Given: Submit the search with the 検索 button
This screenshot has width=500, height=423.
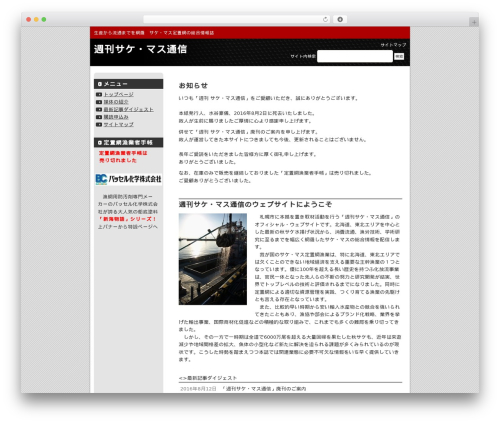Looking at the screenshot, I should (x=399, y=56).
